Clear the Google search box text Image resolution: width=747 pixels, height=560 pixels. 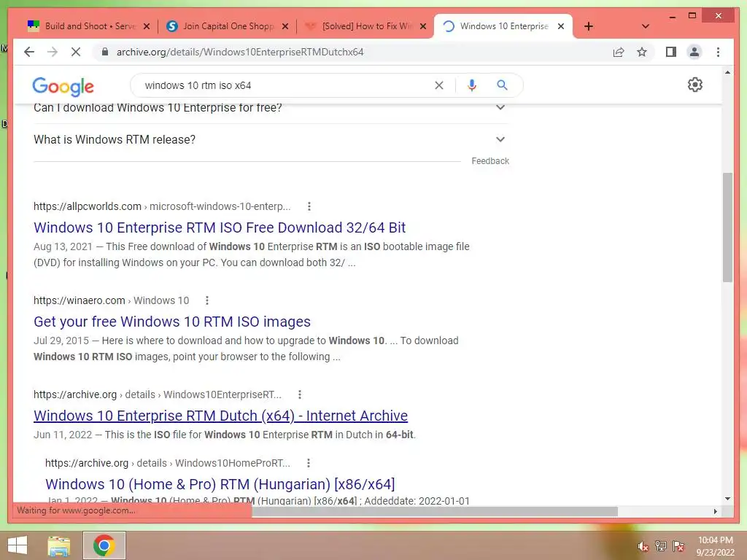[x=438, y=85]
